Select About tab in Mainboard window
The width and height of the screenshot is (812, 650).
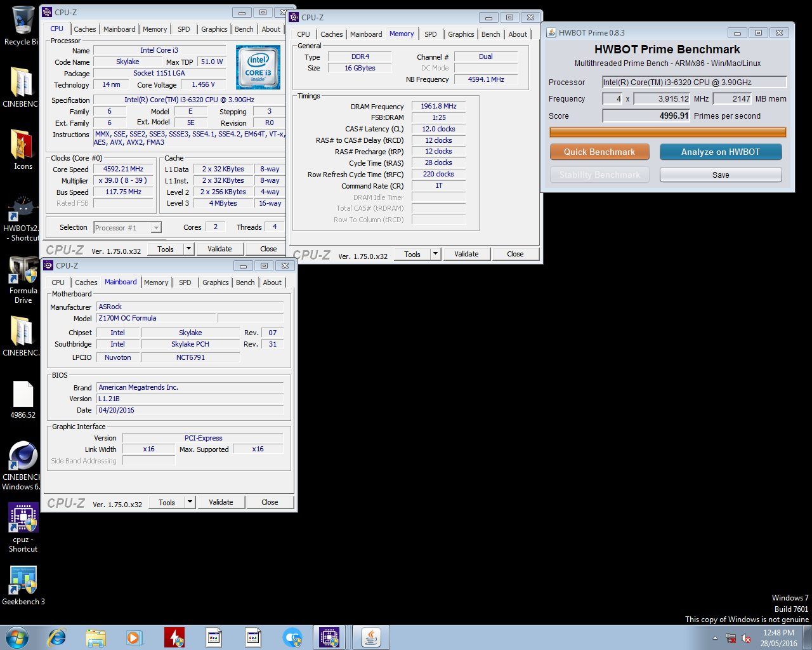click(x=272, y=282)
